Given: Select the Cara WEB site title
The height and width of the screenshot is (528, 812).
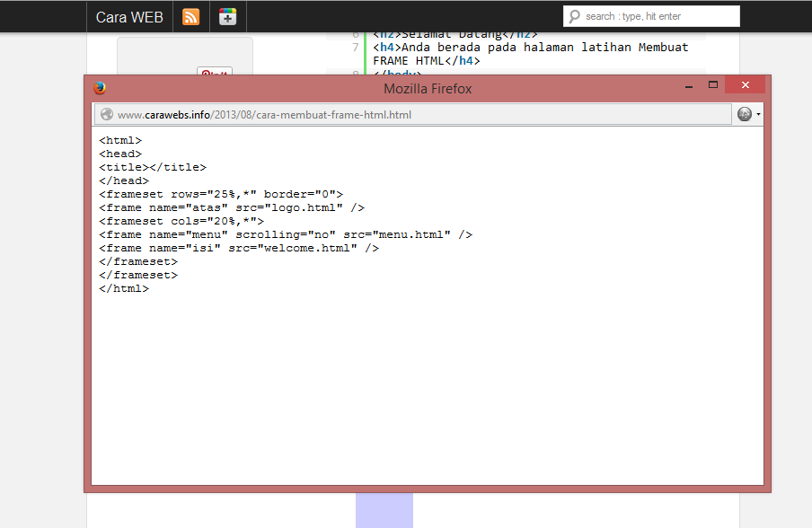Looking at the screenshot, I should point(128,16).
